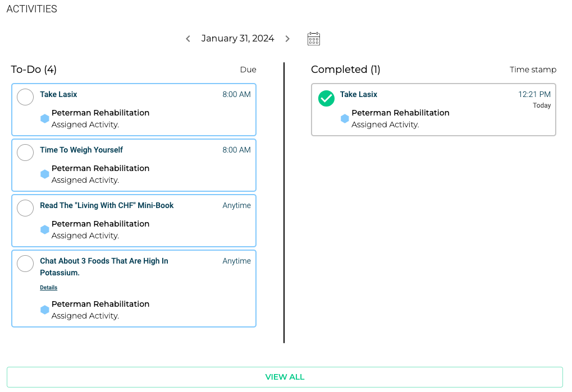The width and height of the screenshot is (572, 392).
Task: Open Chat About 3 Foods That Are High In Potassium
Action: (104, 267)
